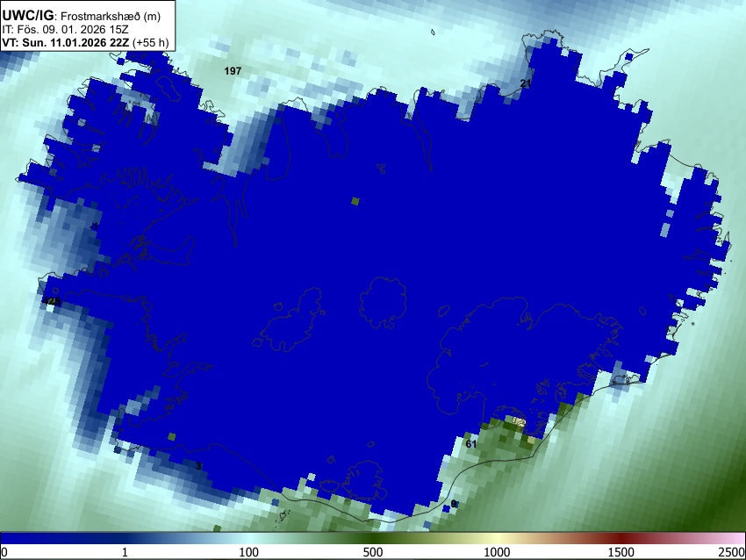Click the "1500" label on the color scale
The image size is (746, 560).
click(x=621, y=552)
